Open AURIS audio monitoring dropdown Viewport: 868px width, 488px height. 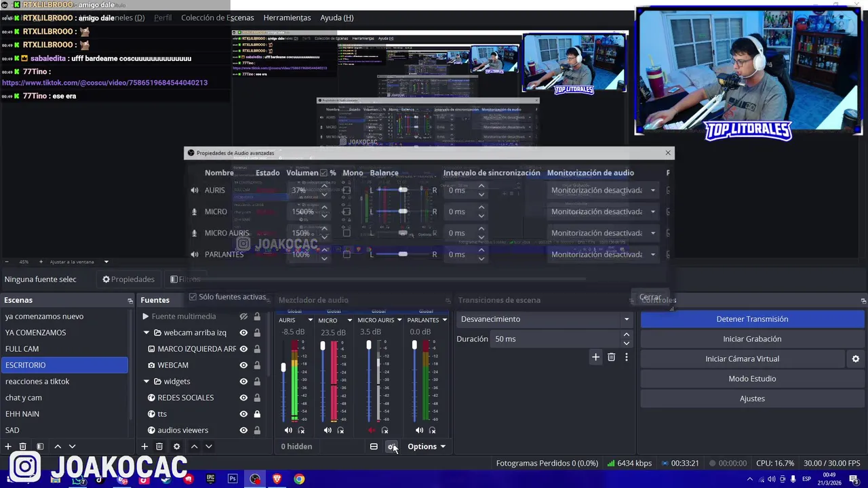tap(603, 190)
